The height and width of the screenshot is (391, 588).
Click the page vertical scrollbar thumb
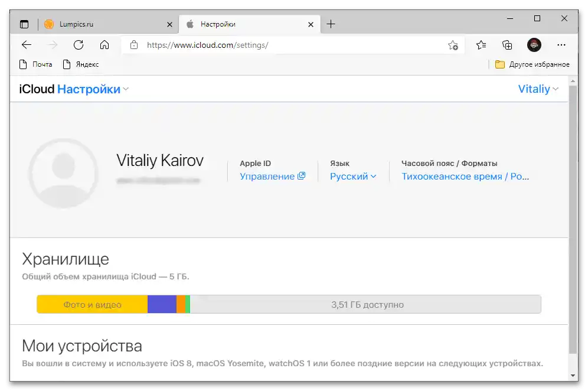pos(573,220)
